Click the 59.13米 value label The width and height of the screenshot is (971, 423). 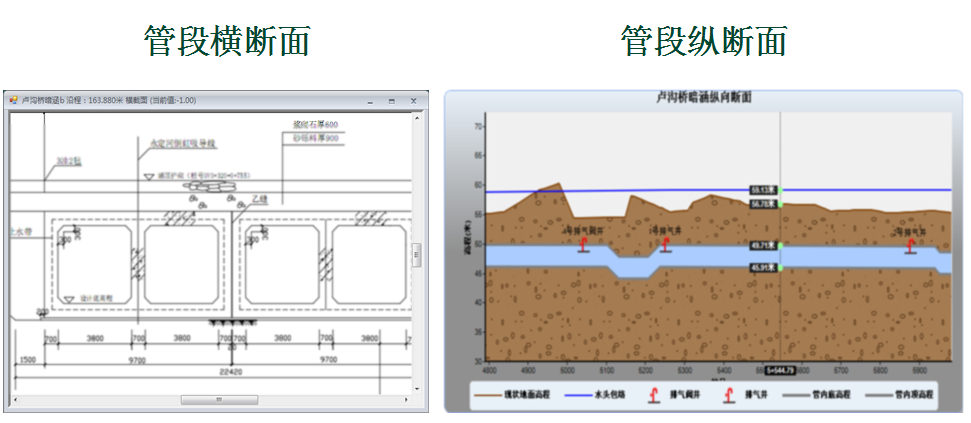click(764, 190)
